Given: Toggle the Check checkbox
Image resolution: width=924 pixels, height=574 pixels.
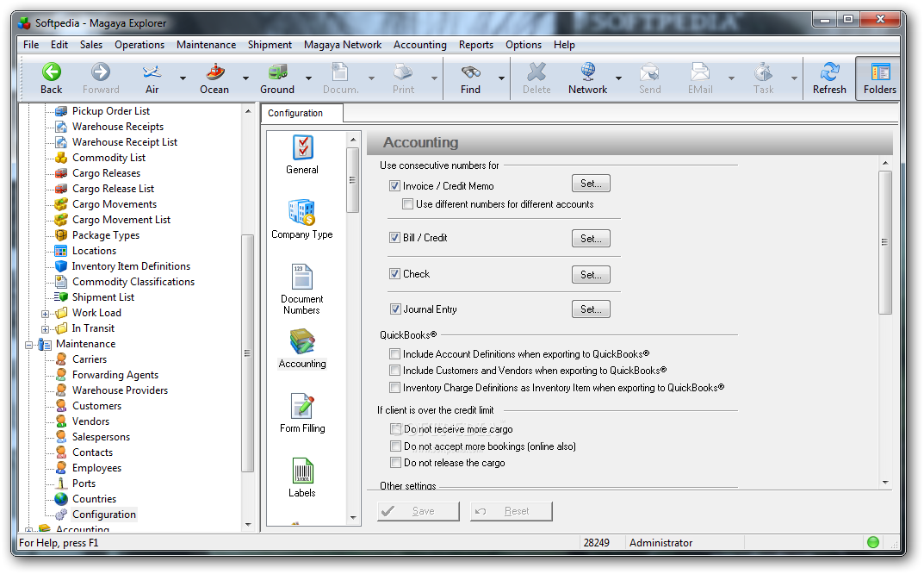Looking at the screenshot, I should [394, 274].
